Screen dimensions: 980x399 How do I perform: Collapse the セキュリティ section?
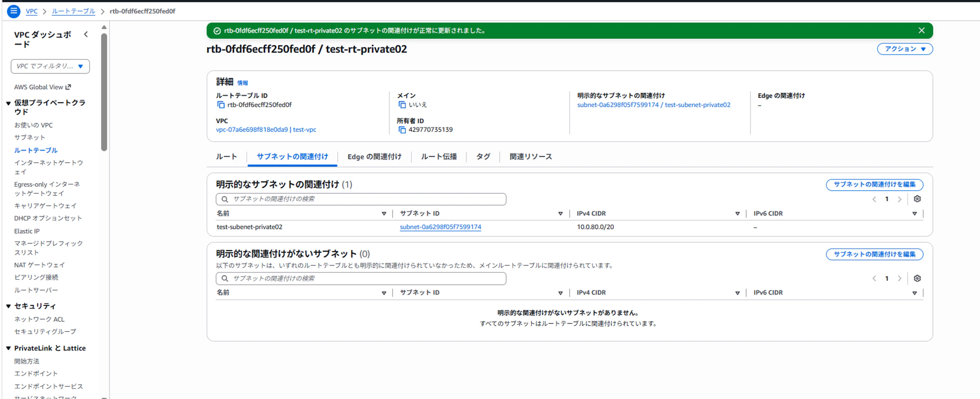click(9, 306)
